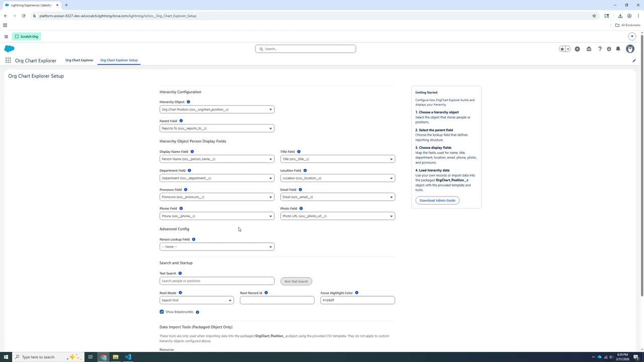Click the Salesforce cloud logo
This screenshot has height=362, width=644.
coord(9,49)
